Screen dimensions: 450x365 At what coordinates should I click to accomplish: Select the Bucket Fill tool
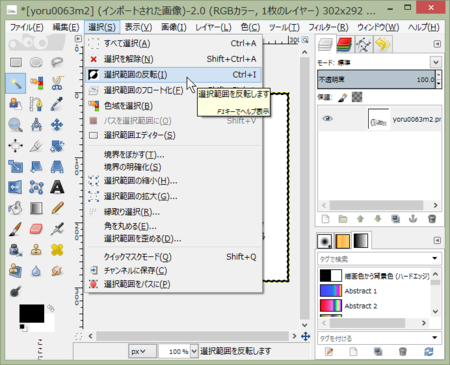(x=16, y=208)
